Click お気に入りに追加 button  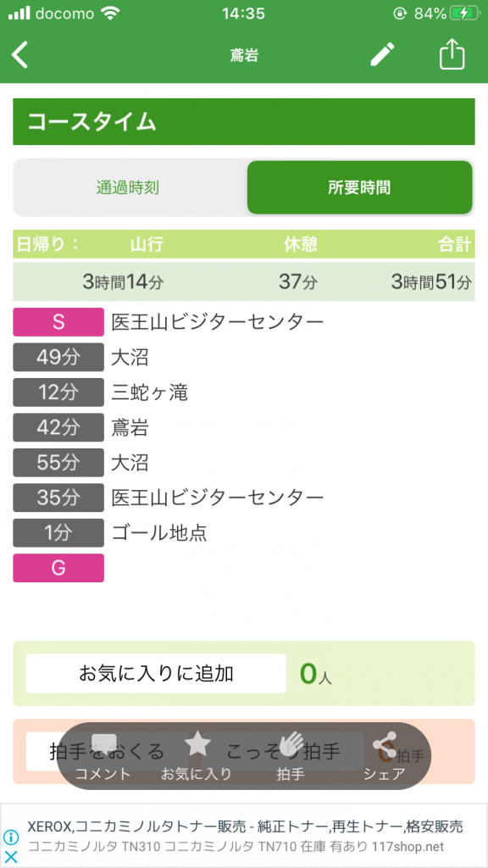[156, 673]
